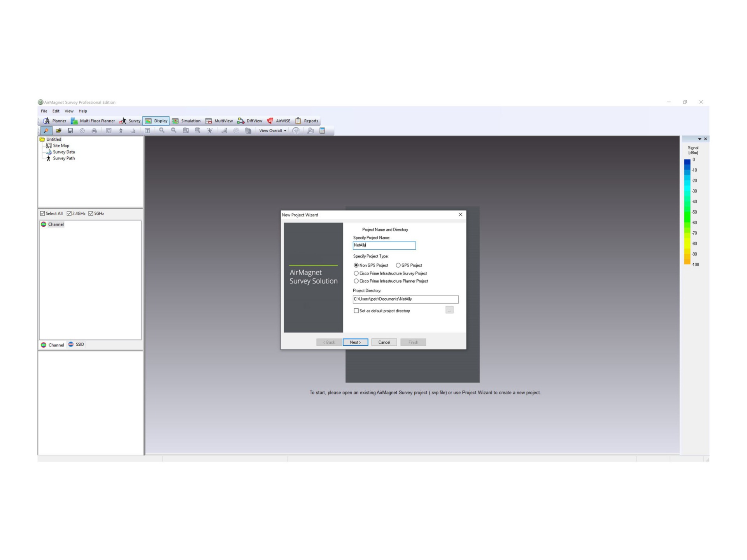Open the AirWISE view
The image size is (747, 560).
[279, 121]
